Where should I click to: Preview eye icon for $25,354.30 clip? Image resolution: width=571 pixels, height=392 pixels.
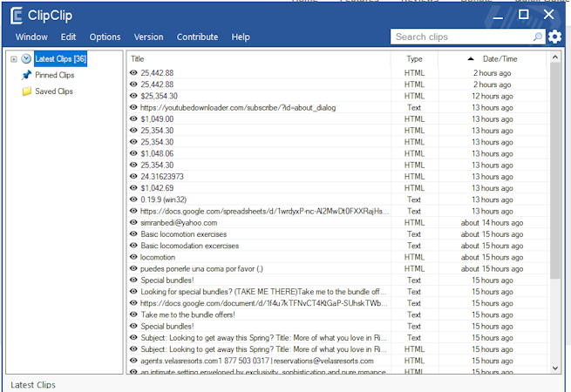pos(133,96)
